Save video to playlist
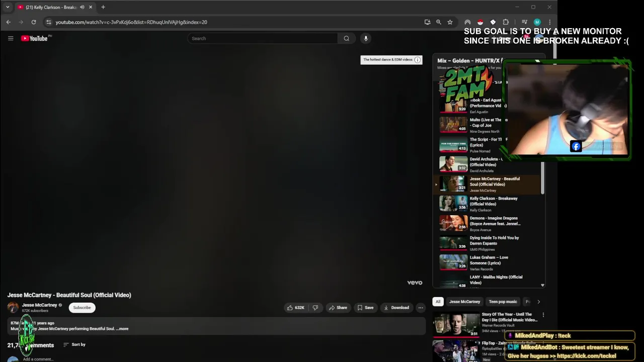This screenshot has height=362, width=644. click(x=365, y=308)
